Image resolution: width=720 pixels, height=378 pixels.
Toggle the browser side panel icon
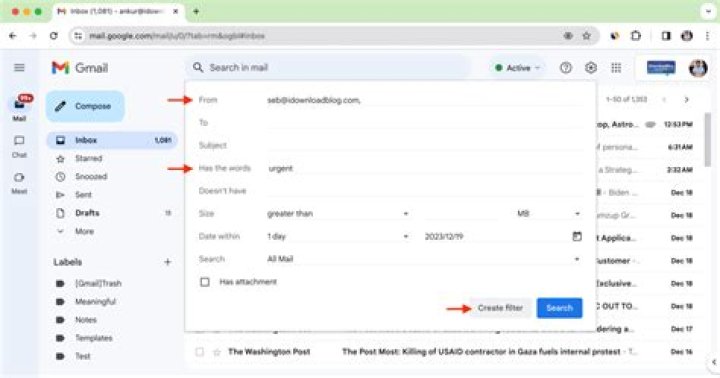[666, 36]
